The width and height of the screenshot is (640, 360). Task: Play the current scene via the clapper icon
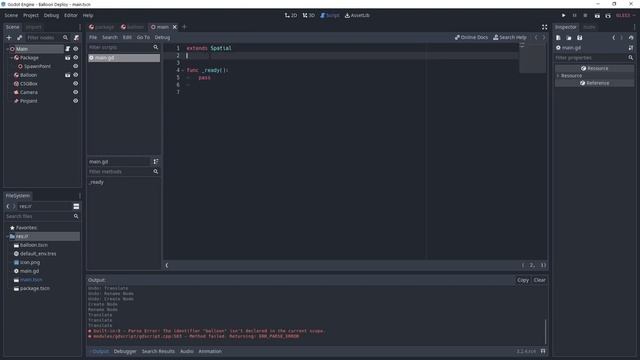click(597, 16)
